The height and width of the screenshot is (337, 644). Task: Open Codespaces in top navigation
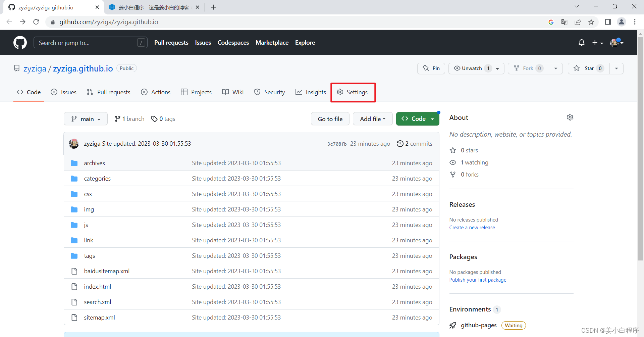click(x=233, y=43)
